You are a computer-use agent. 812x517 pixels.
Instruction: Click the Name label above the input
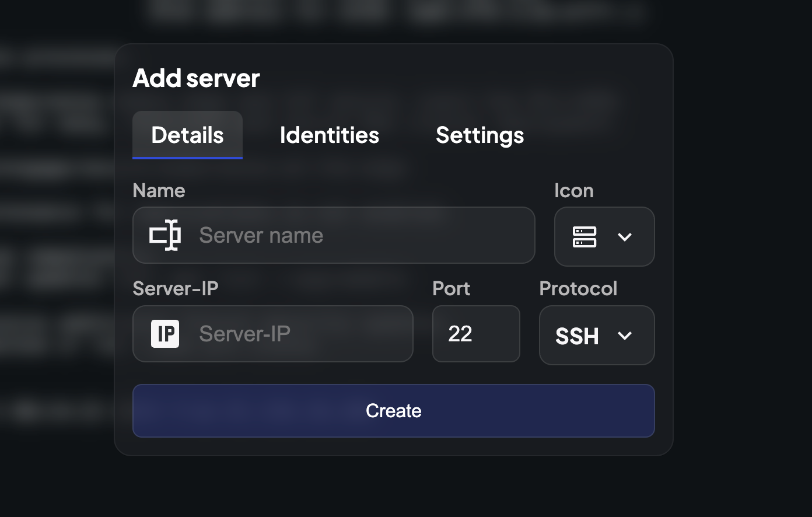(x=159, y=190)
